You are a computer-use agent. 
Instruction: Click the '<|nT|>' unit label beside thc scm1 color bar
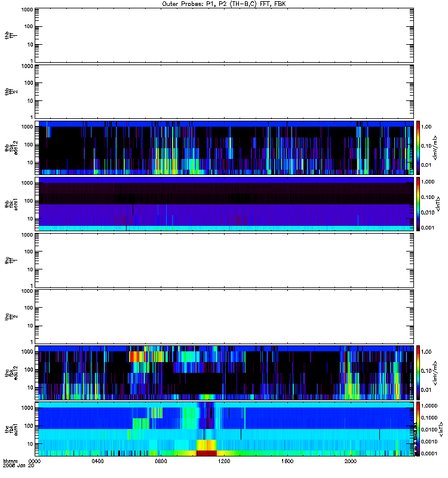(x=440, y=429)
